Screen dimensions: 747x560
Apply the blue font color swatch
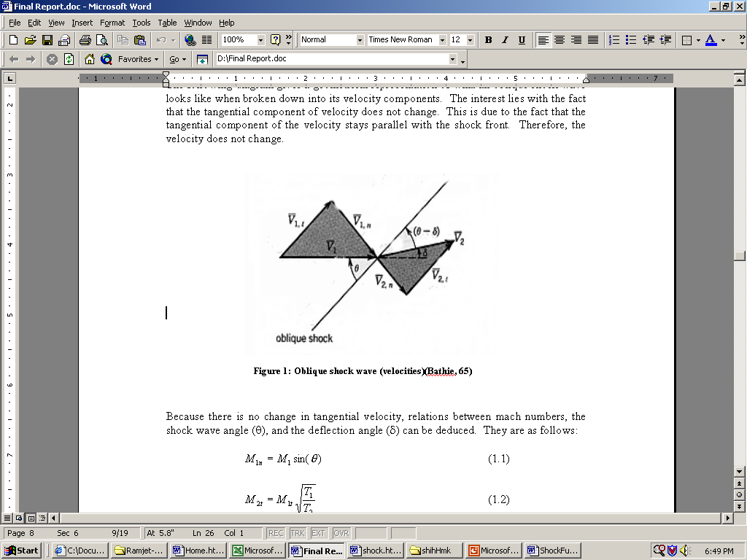pyautogui.click(x=711, y=40)
